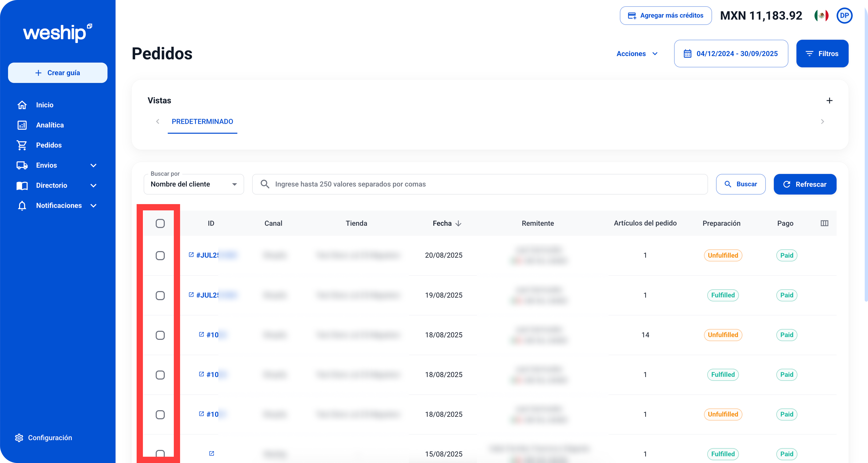The width and height of the screenshot is (868, 463).
Task: Open the Acciones dropdown
Action: pyautogui.click(x=637, y=54)
